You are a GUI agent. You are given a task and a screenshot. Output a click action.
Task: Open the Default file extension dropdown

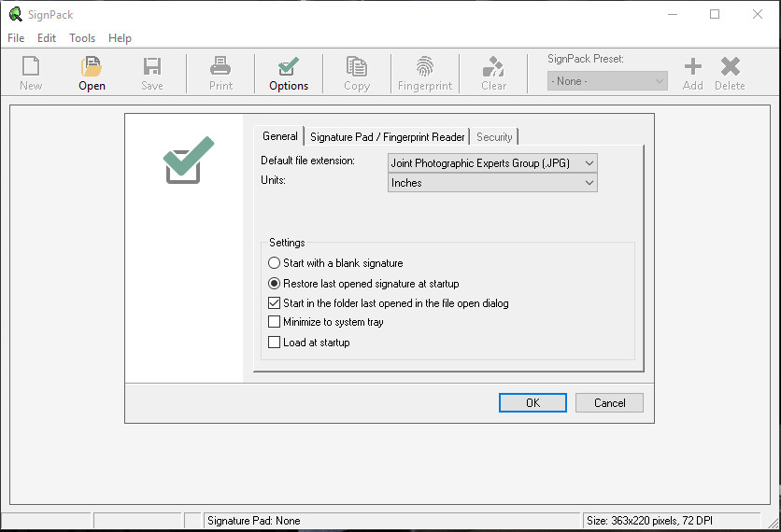point(492,163)
